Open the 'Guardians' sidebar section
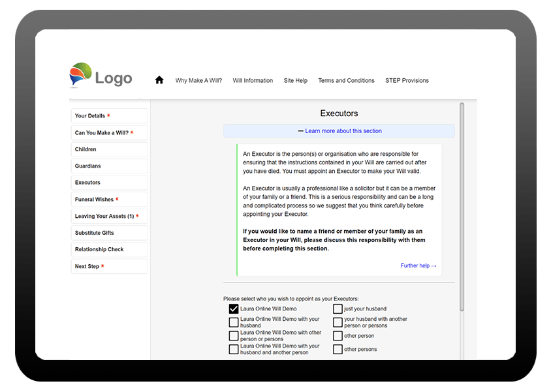551x392 pixels. click(109, 166)
